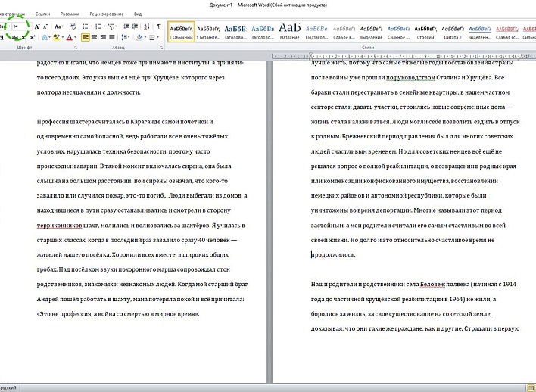Open the Change Case (Aa) menu

pyautogui.click(x=59, y=26)
